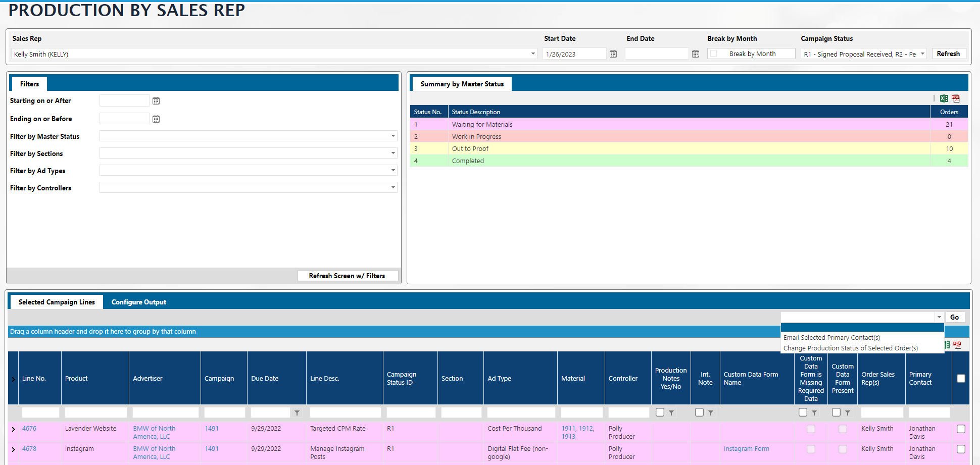Open the End Date calendar picker

(x=696, y=54)
